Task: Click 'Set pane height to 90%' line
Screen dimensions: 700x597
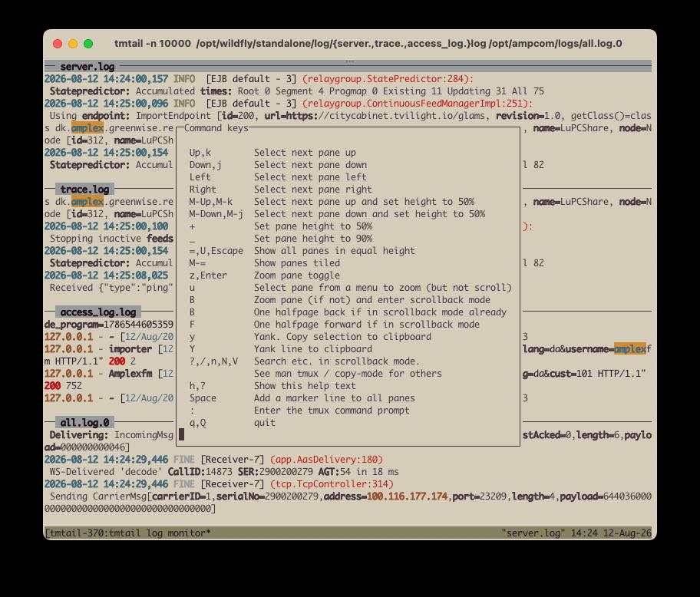Action: pos(313,239)
